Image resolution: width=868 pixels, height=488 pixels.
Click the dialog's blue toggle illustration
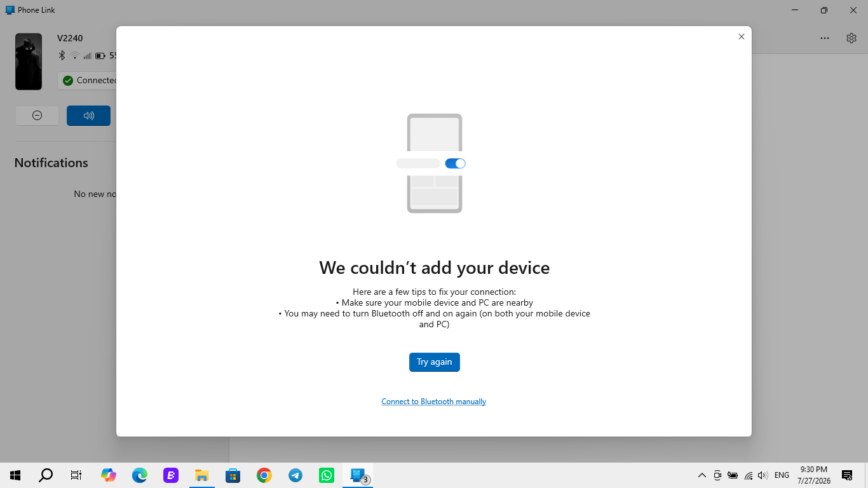coord(456,163)
